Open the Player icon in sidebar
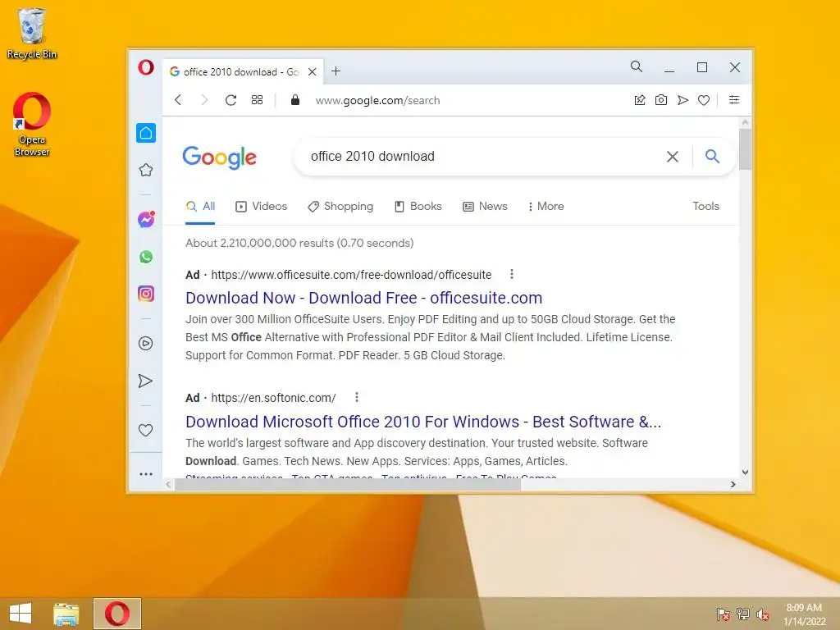Viewport: 840px width, 630px height. tap(146, 344)
